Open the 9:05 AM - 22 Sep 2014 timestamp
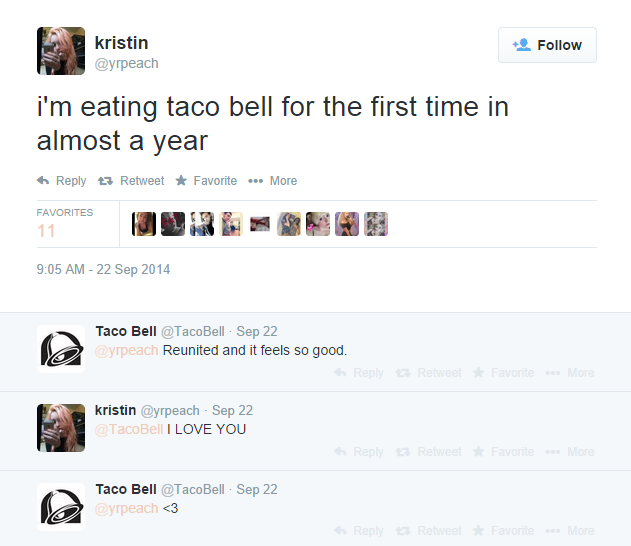The image size is (631, 546). (x=103, y=270)
